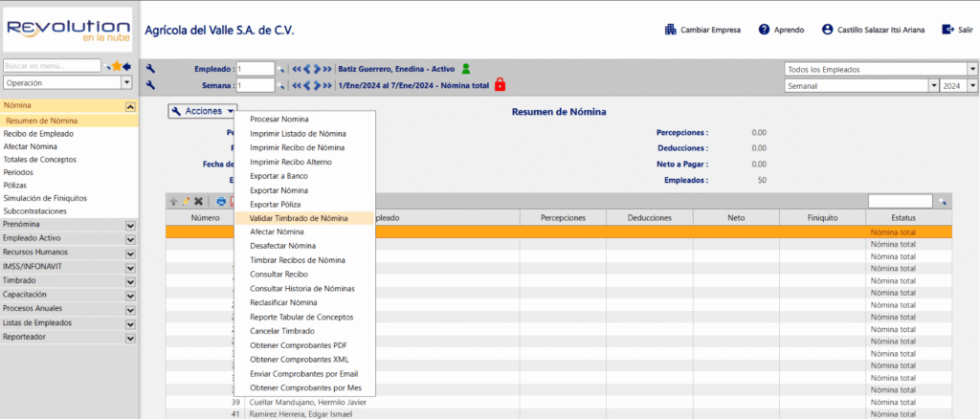The width and height of the screenshot is (980, 419).
Task: Click the Cambiar Empresa building icon
Action: click(x=671, y=30)
